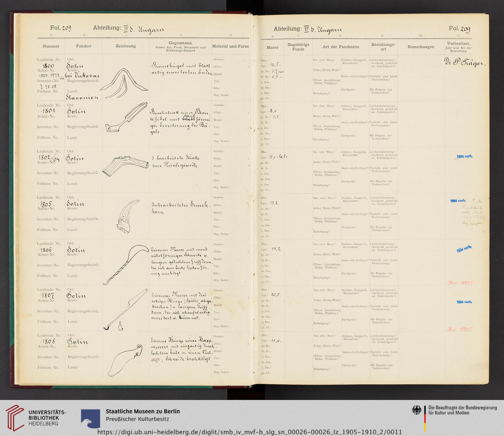The width and height of the screenshot is (504, 436).
Task: Click 'Preußischer Kulturbesitz' subtitle
Action: tap(137, 419)
